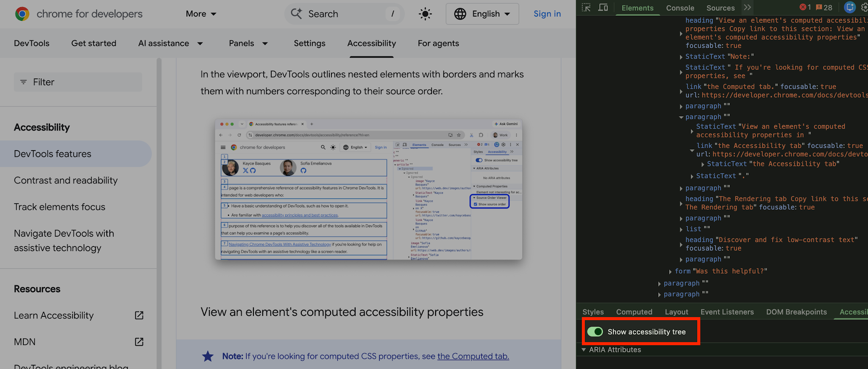Viewport: 868px width, 369px height.
Task: Toggle the site theme with the sun icon
Action: click(x=425, y=14)
